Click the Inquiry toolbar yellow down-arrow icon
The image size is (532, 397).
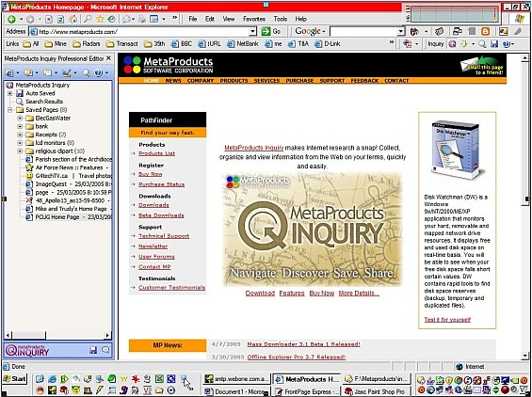click(464, 43)
